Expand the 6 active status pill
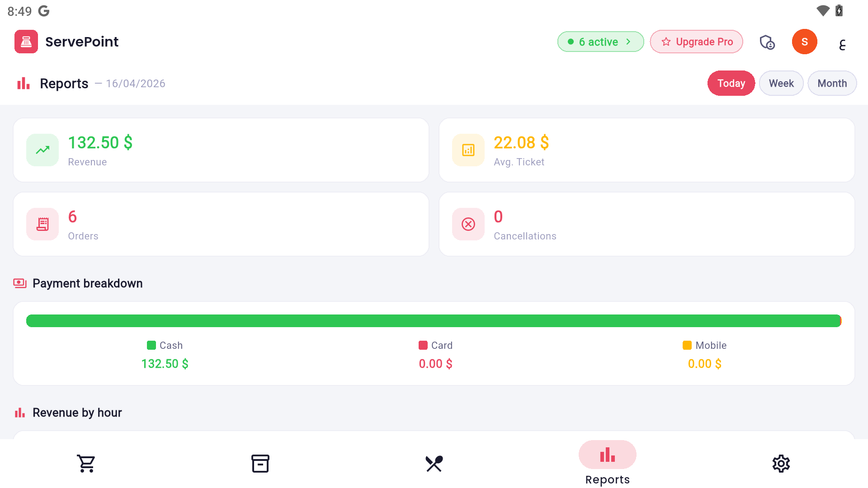 pos(600,42)
